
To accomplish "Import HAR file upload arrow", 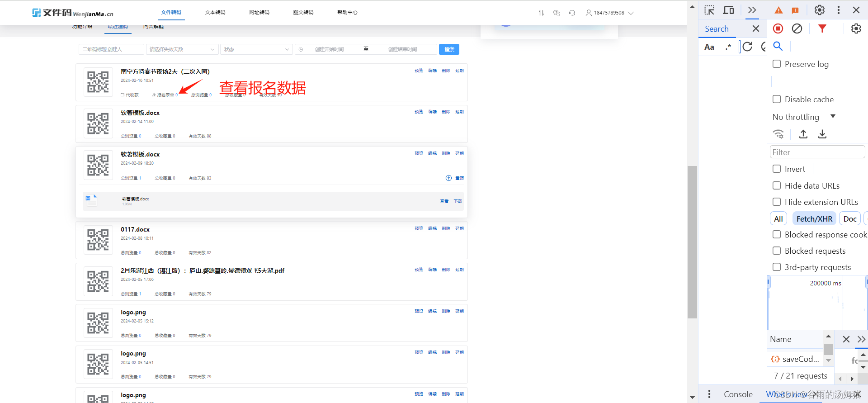I will (x=803, y=134).
